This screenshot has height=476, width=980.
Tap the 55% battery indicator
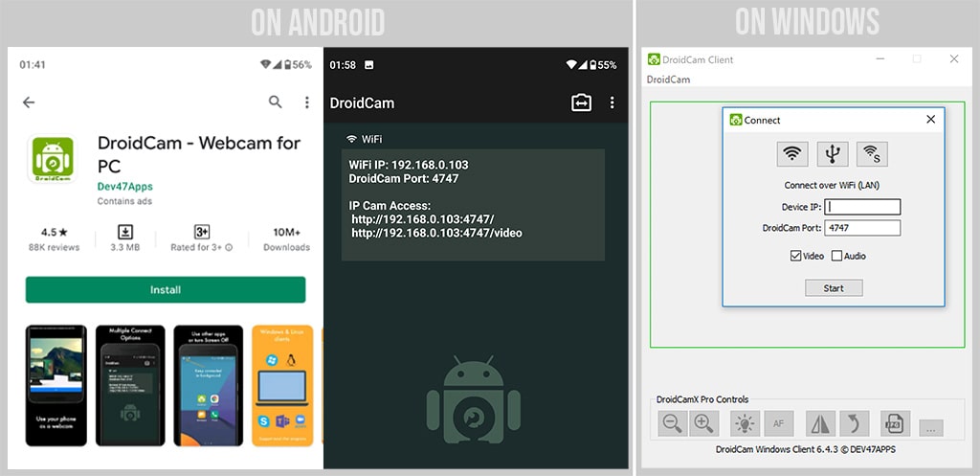pos(603,64)
